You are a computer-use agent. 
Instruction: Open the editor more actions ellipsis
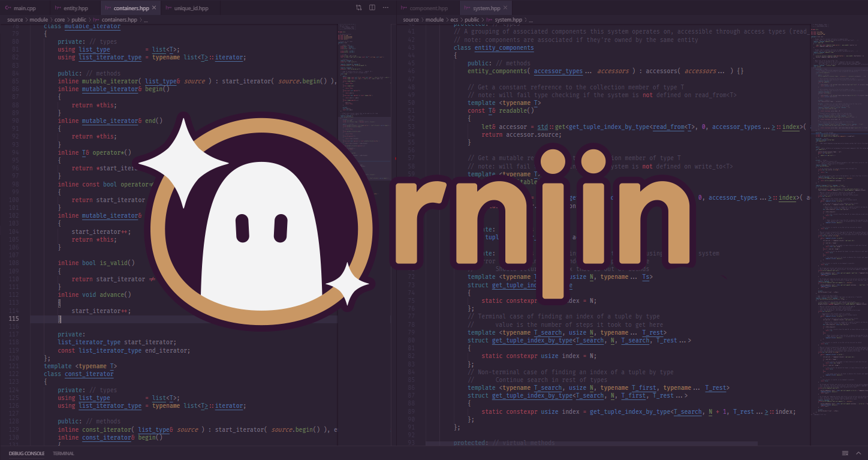click(x=386, y=8)
